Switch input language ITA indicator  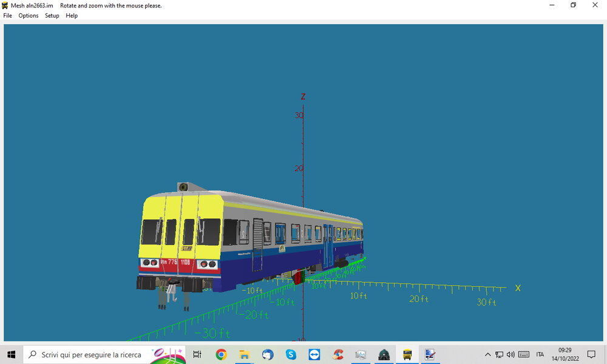point(540,354)
